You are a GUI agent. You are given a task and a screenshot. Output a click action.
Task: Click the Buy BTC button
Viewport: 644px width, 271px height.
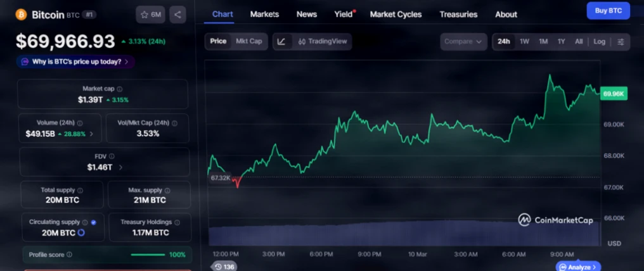(x=609, y=11)
